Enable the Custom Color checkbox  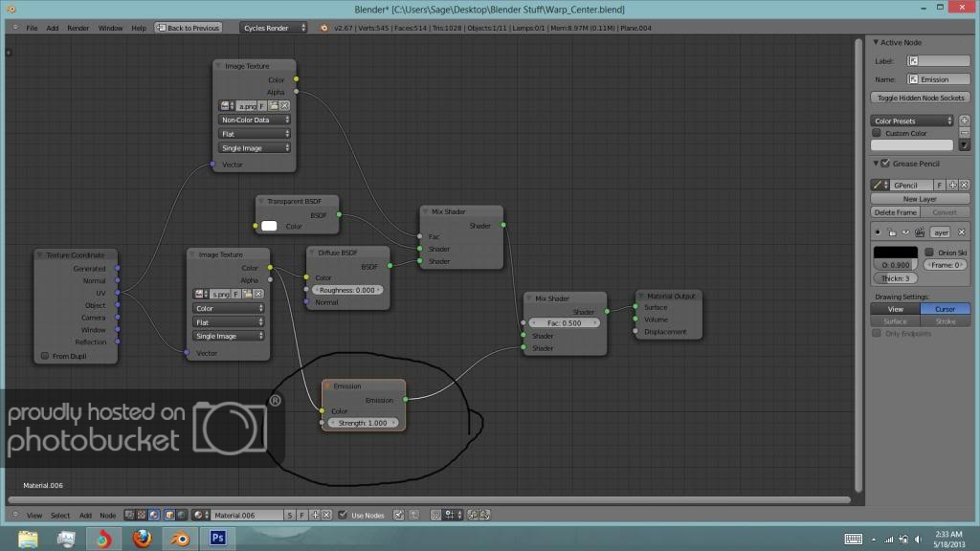[x=877, y=133]
